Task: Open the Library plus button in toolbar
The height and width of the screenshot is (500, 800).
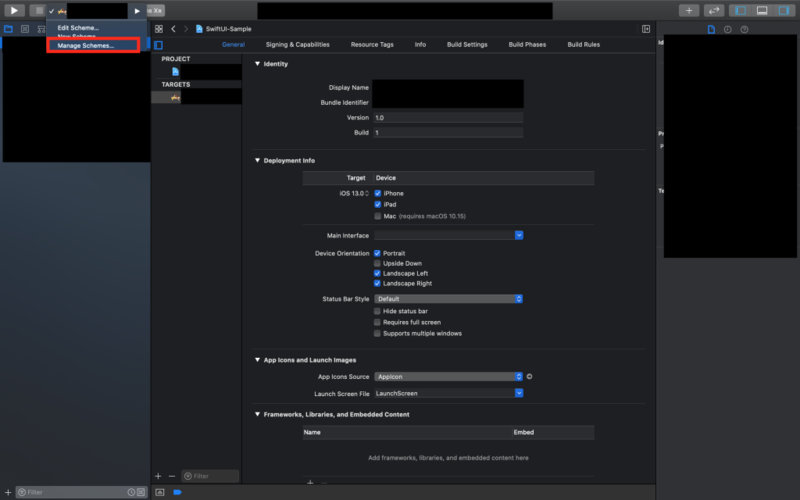Action: [x=689, y=10]
